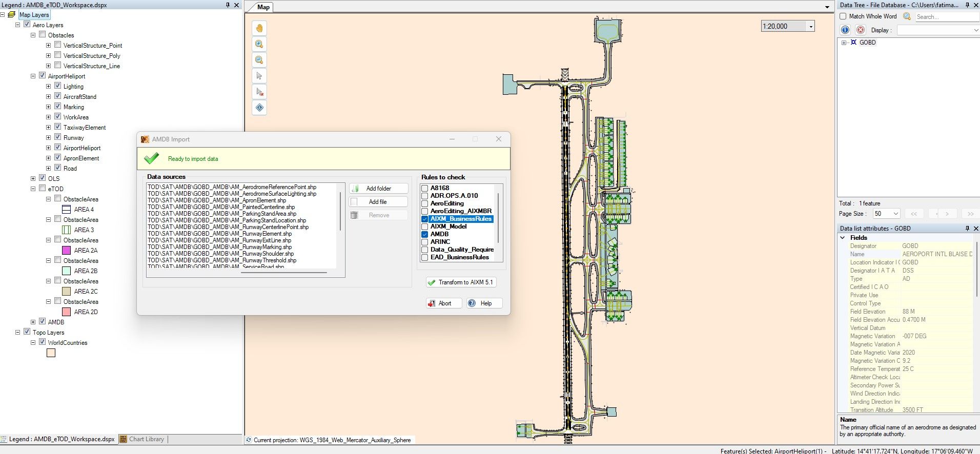This screenshot has width=980, height=454.
Task: Check the ARINC rule checkbox
Action: (425, 242)
